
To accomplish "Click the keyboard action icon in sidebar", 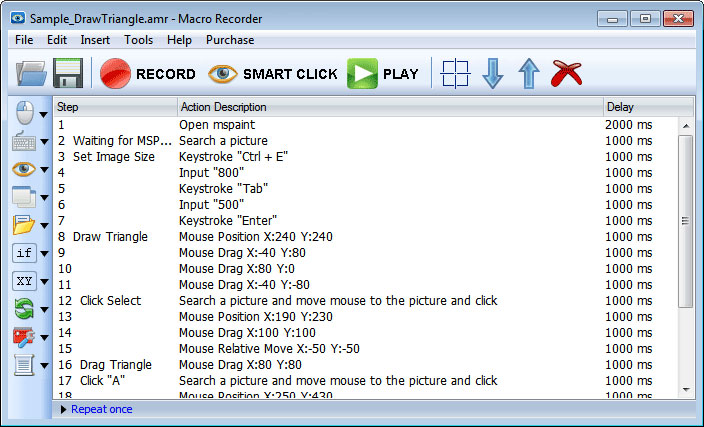I will tap(24, 141).
